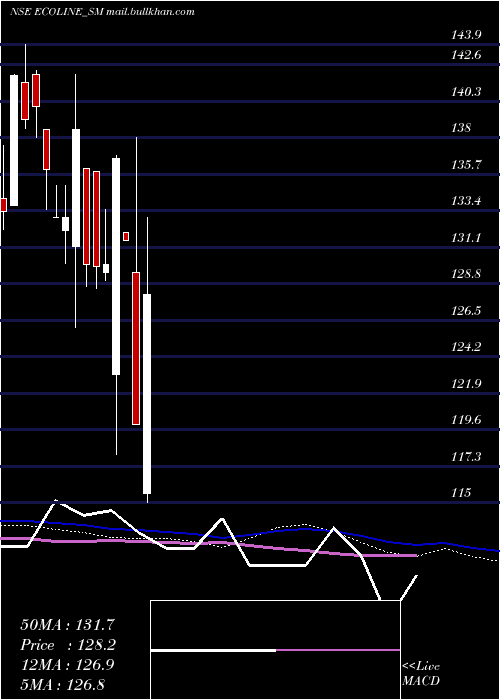Click the 133.4 price axis label
Viewport: 500px width, 700px height.
click(x=467, y=201)
